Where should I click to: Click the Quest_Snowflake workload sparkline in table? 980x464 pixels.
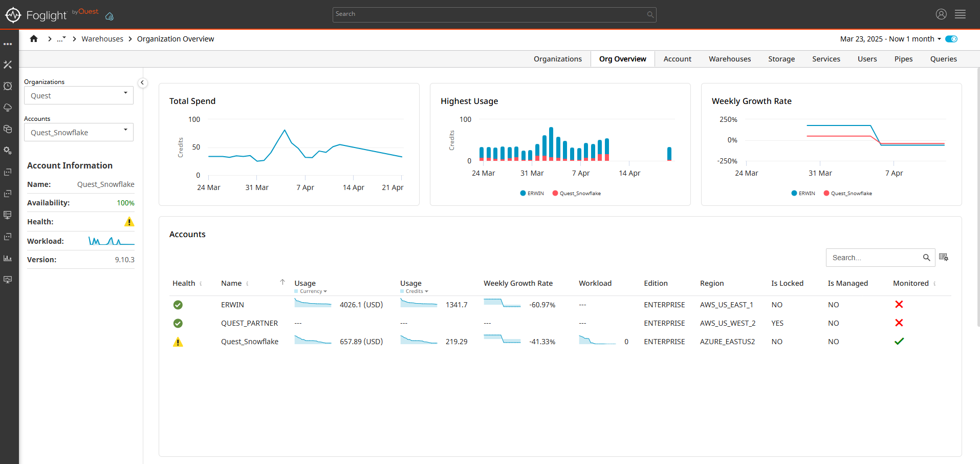(597, 340)
